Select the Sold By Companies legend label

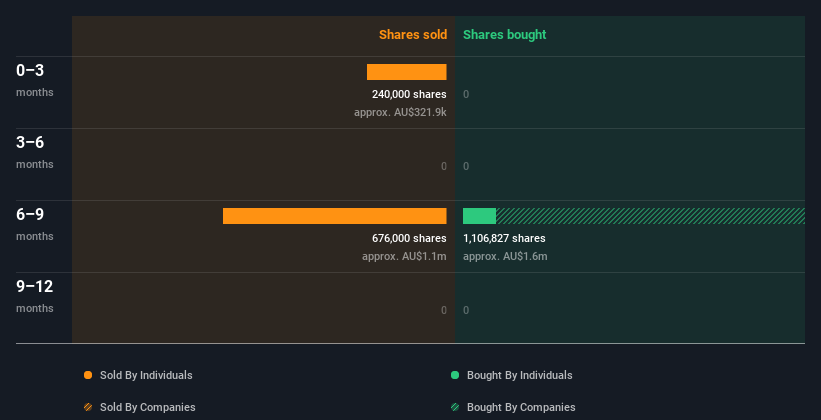tap(148, 407)
